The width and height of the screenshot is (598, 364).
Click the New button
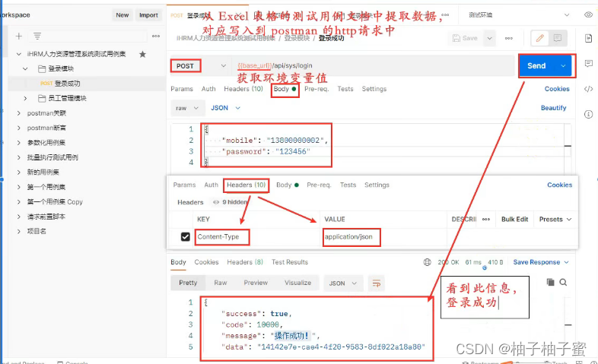tap(122, 15)
